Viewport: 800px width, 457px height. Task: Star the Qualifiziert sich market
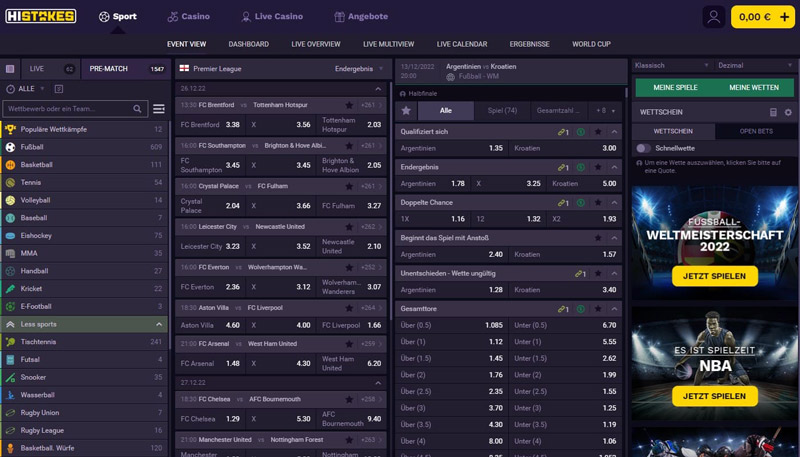598,132
